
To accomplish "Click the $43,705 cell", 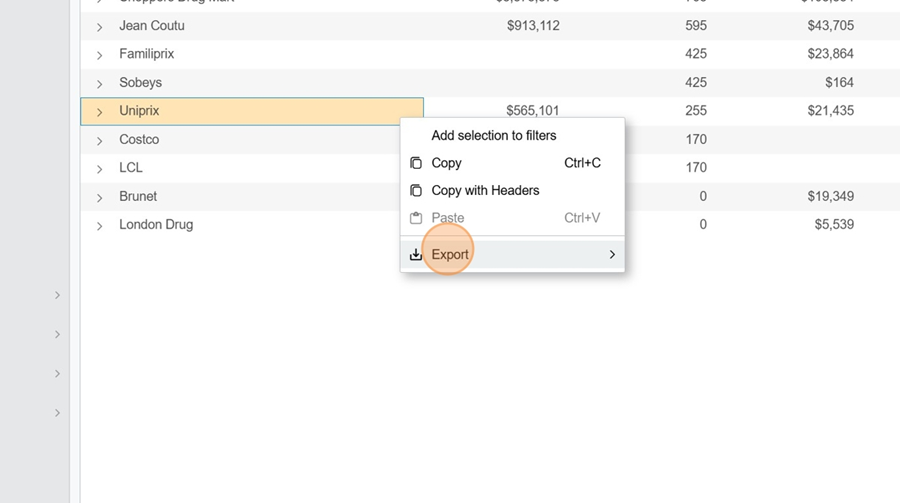I will pyautogui.click(x=831, y=26).
